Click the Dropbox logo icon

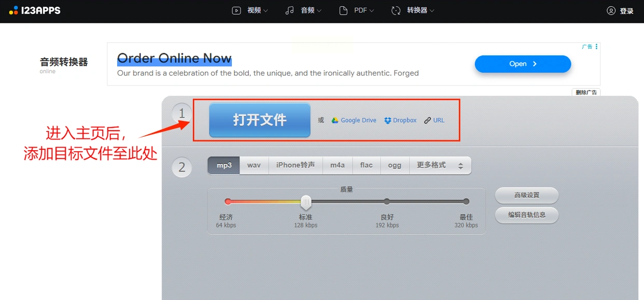[388, 120]
